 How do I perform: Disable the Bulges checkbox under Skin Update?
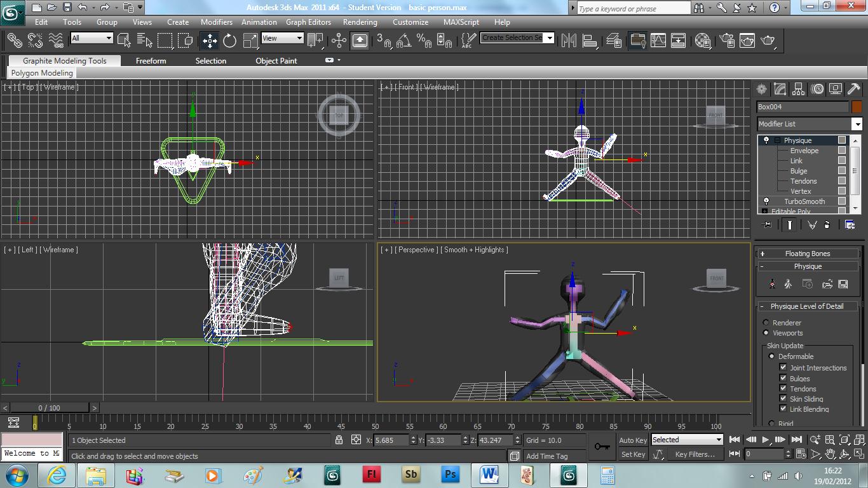click(784, 378)
